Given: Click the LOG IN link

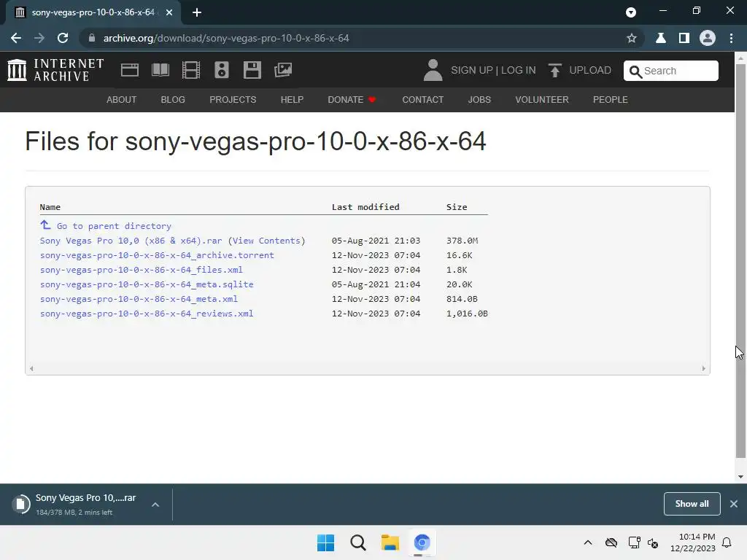Looking at the screenshot, I should coord(519,70).
